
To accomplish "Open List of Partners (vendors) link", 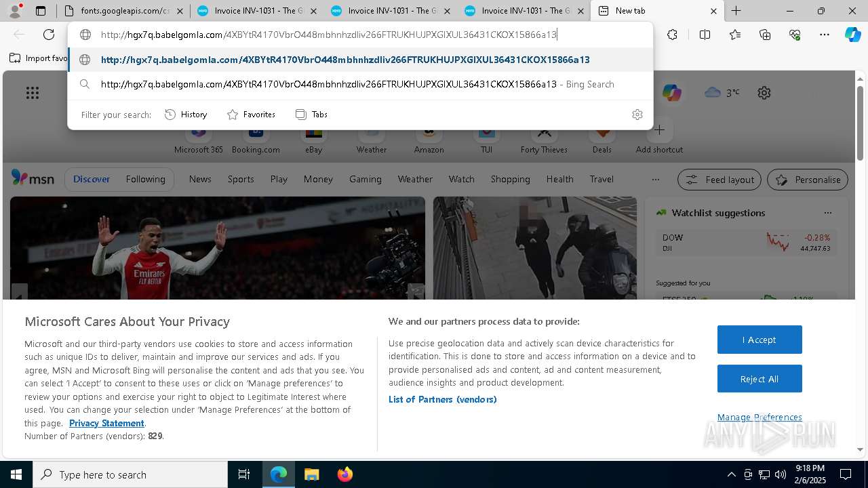I will click(442, 399).
